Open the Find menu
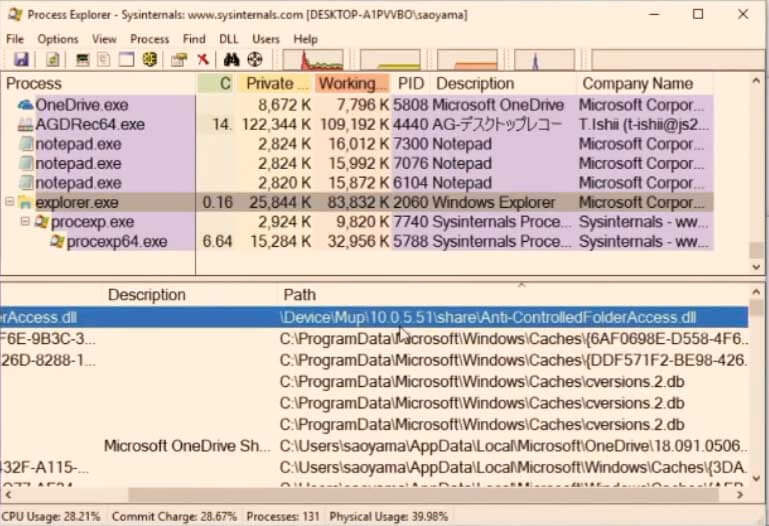 pos(194,39)
